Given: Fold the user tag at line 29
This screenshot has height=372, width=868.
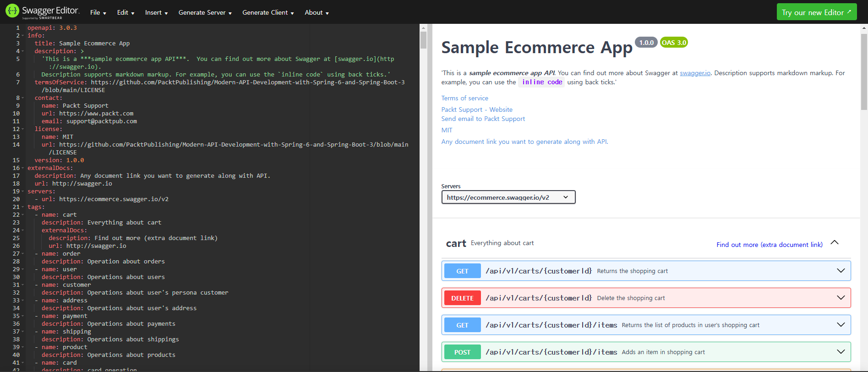Looking at the screenshot, I should pos(23,269).
